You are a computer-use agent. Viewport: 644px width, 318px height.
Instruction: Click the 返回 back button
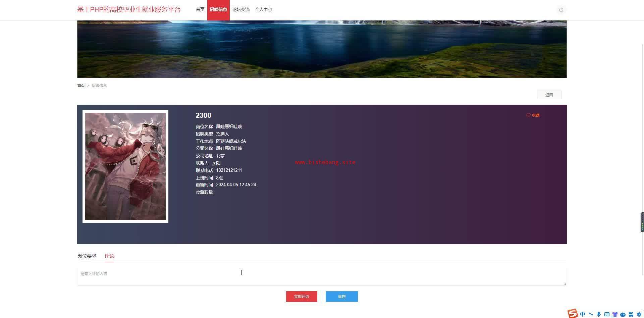click(x=549, y=95)
